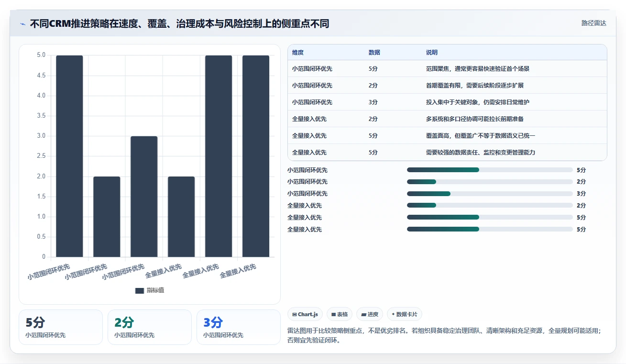The width and height of the screenshot is (626, 364).
Task: Click the 2.5 y-axis tick label
Action: 42,156
